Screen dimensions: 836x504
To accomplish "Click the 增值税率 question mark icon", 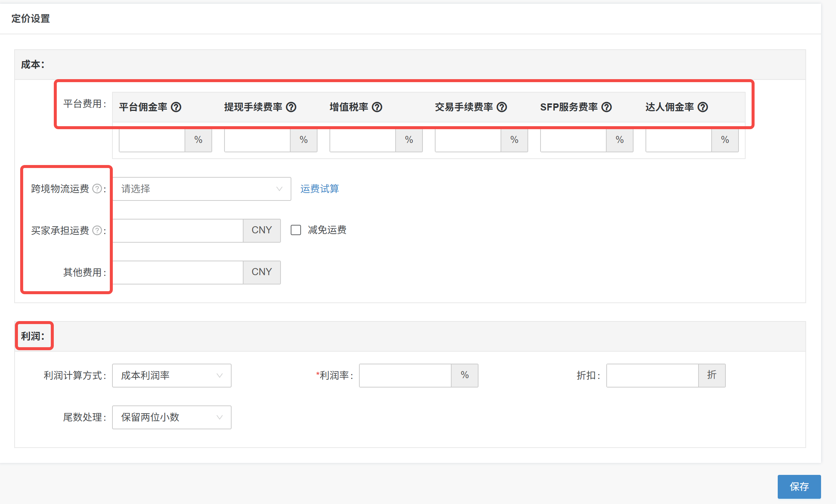I will pyautogui.click(x=377, y=107).
